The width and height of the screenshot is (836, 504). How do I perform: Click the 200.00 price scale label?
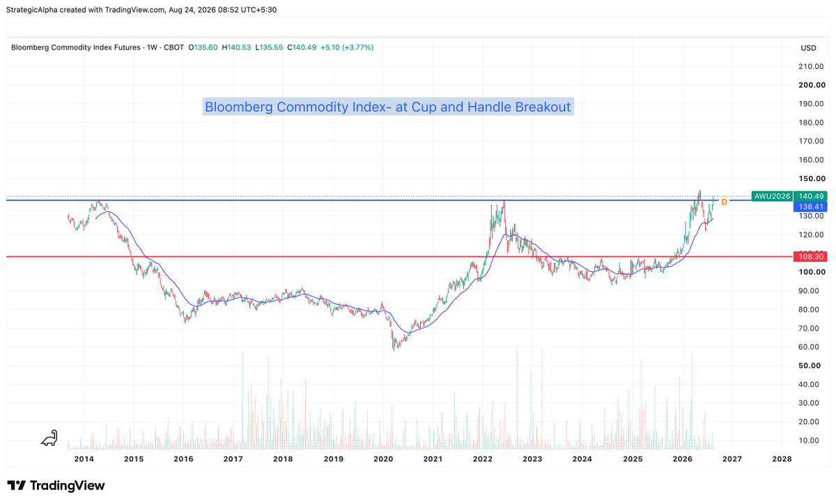(x=812, y=86)
